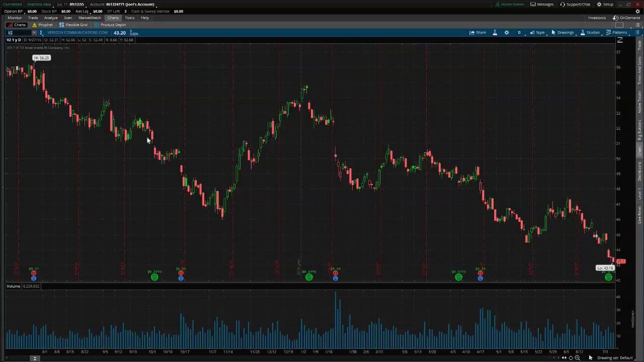The width and height of the screenshot is (644, 362).
Task: Click the zoom magnifier icon
Action: pyautogui.click(x=578, y=357)
